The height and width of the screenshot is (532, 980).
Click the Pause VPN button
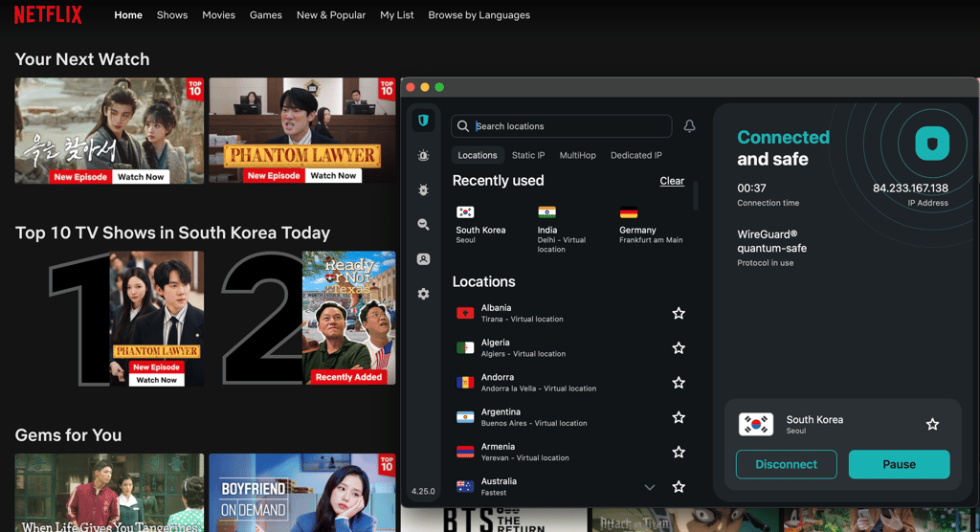(x=899, y=464)
